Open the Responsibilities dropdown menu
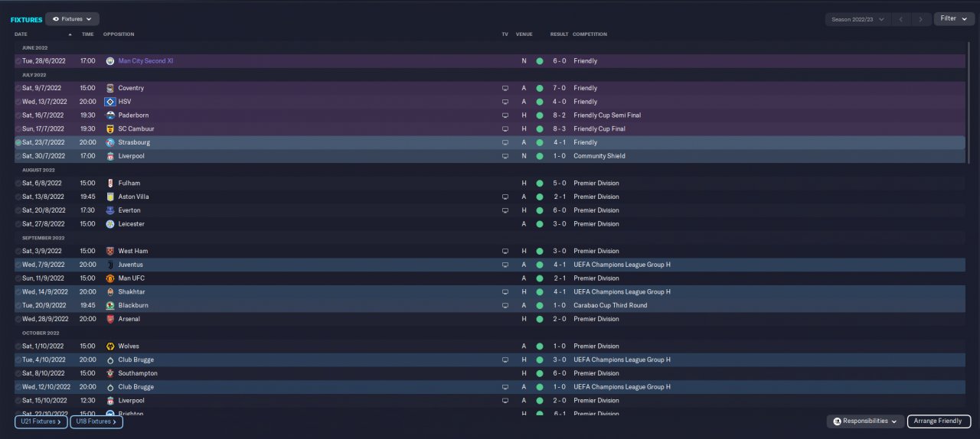This screenshot has width=980, height=439. [864, 421]
